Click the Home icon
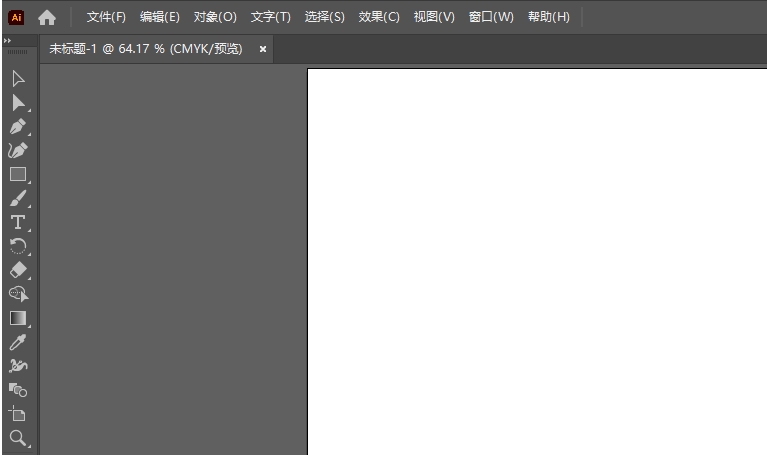 click(47, 18)
